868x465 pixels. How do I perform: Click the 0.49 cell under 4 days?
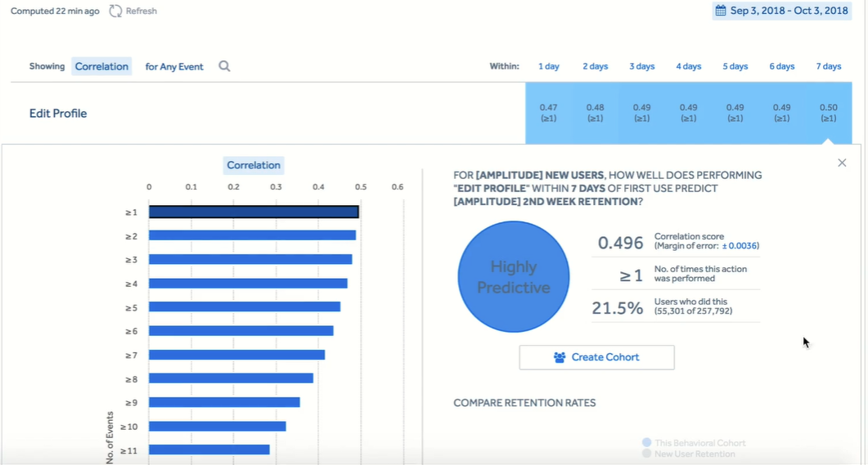(688, 113)
